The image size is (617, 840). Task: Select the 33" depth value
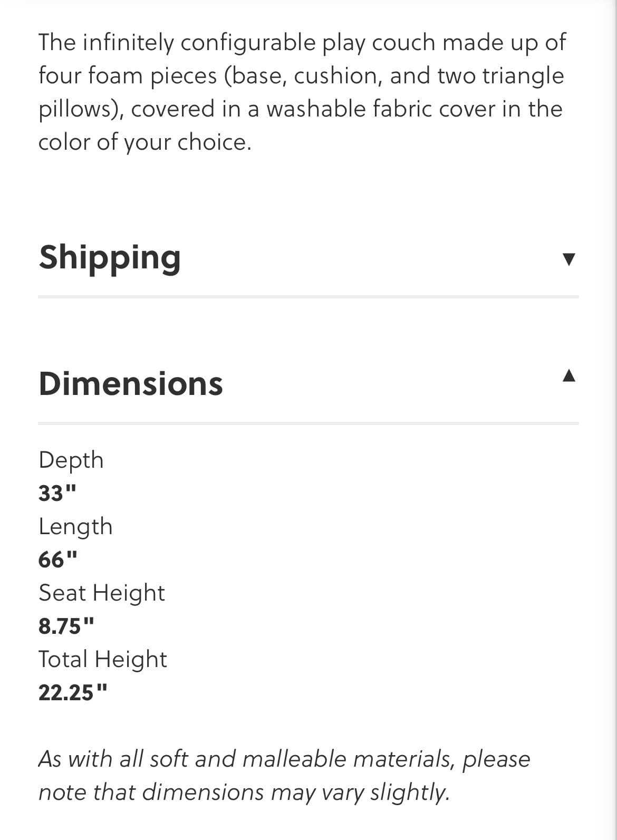point(57,493)
